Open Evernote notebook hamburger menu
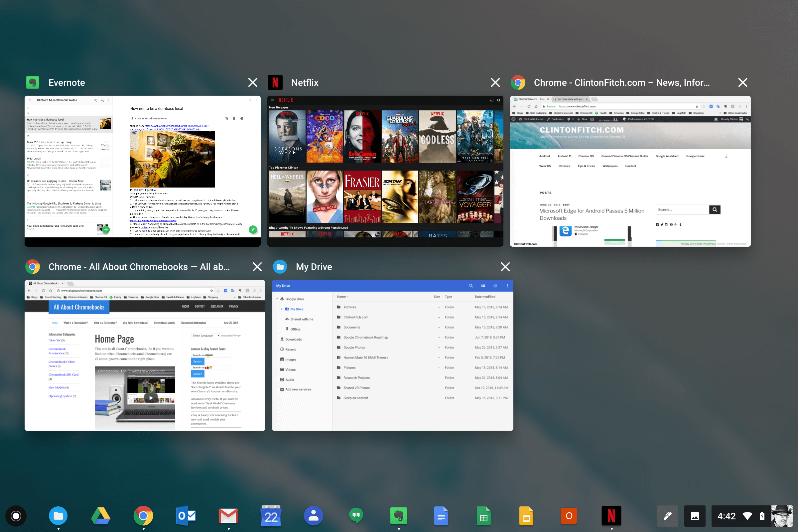 click(30, 100)
